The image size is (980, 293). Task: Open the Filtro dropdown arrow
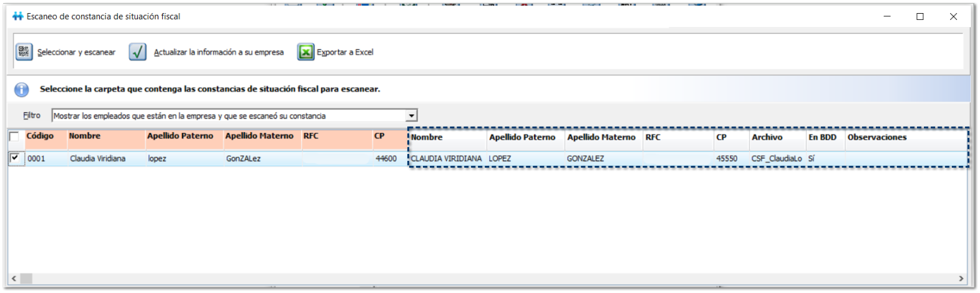coord(411,116)
